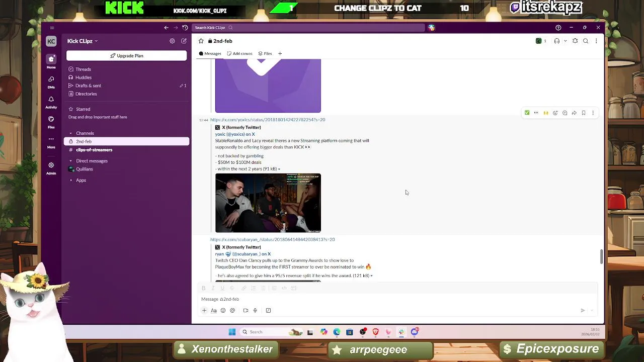Click the Search Kick CLipz field

(x=309, y=28)
